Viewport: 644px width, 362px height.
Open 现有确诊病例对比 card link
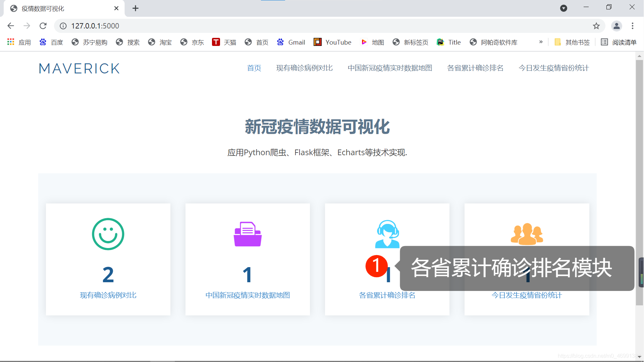click(108, 295)
